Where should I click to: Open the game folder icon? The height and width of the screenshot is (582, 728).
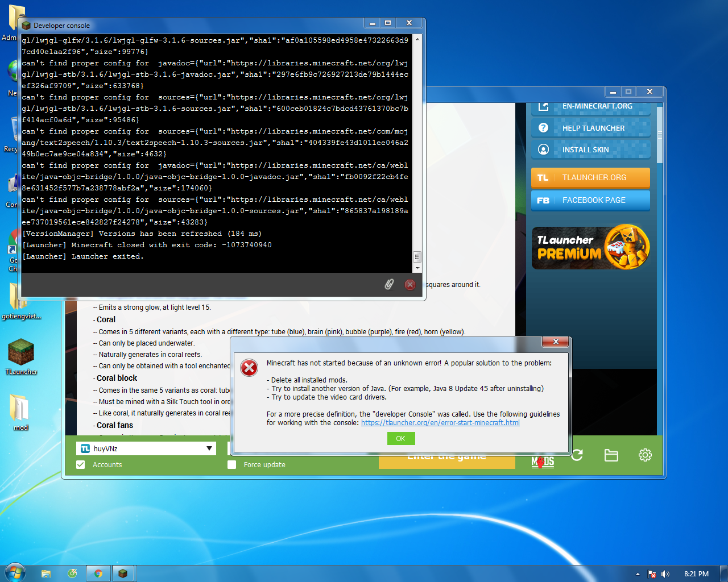coord(611,455)
